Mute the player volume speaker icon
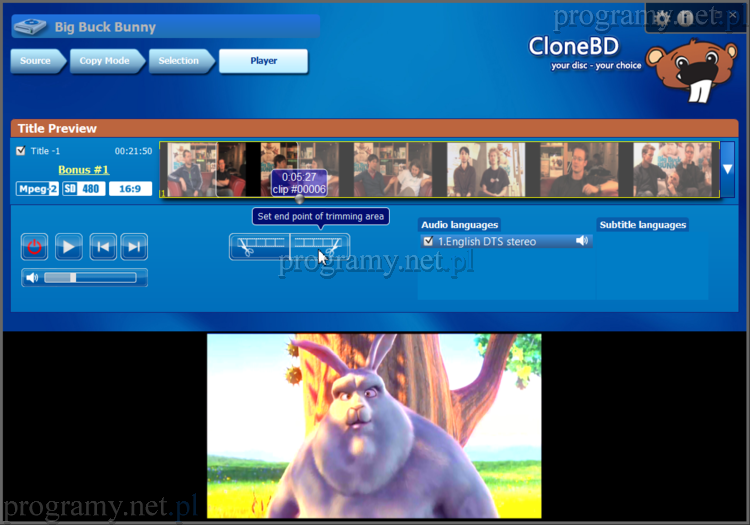The image size is (750, 525). click(32, 277)
